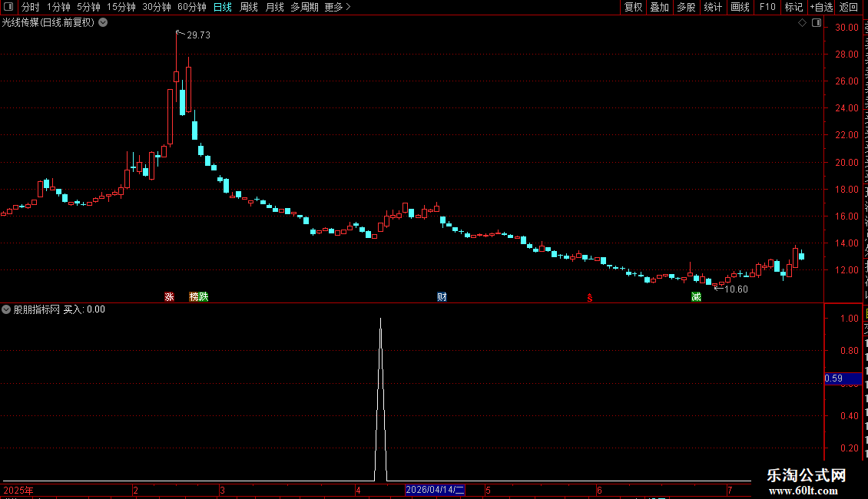Select the 5分钟 period

(88, 7)
